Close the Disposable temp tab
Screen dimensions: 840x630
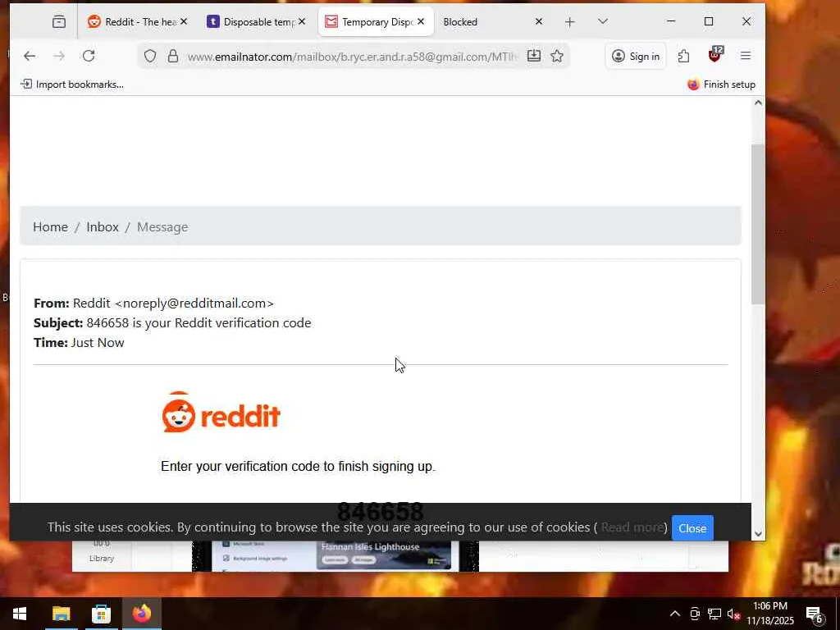302,21
